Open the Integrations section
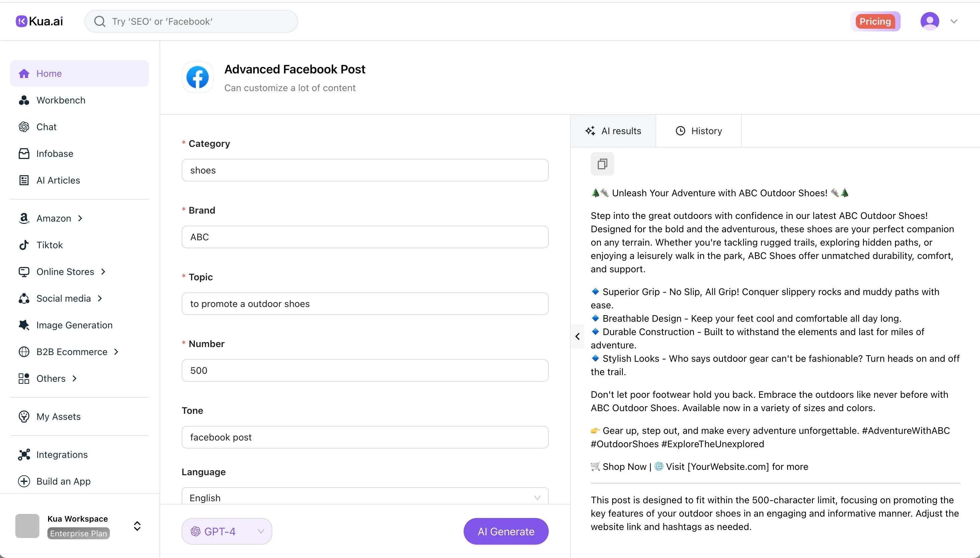 61,455
